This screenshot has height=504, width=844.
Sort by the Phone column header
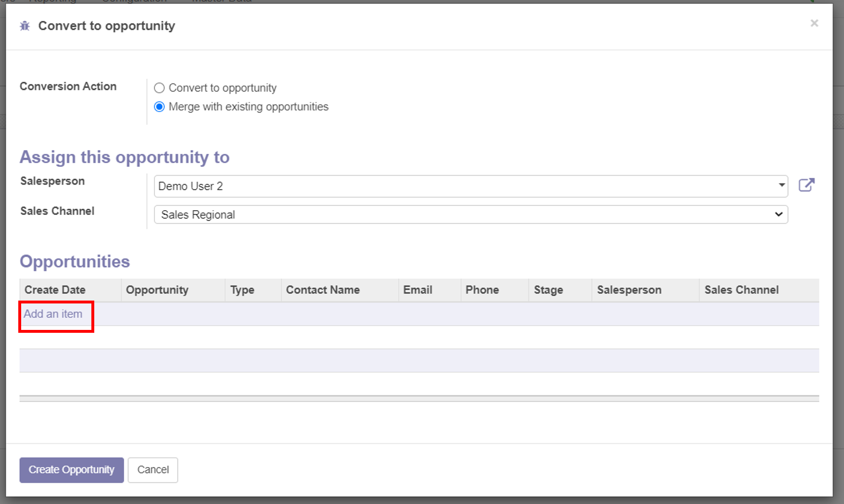coord(495,290)
